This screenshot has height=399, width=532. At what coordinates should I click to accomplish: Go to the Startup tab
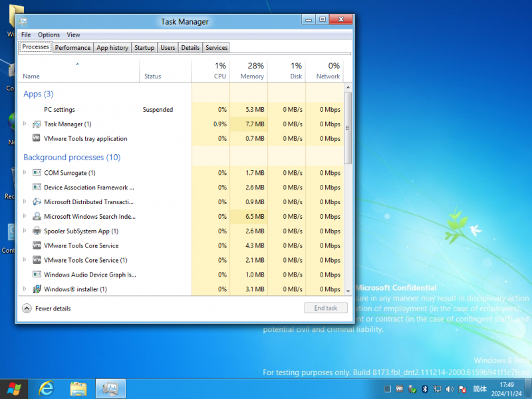click(144, 48)
